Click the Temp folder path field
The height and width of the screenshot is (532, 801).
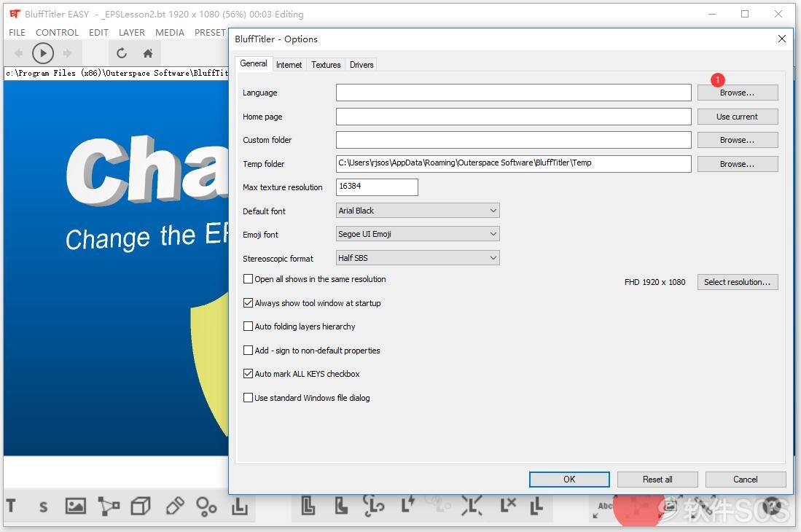[513, 164]
